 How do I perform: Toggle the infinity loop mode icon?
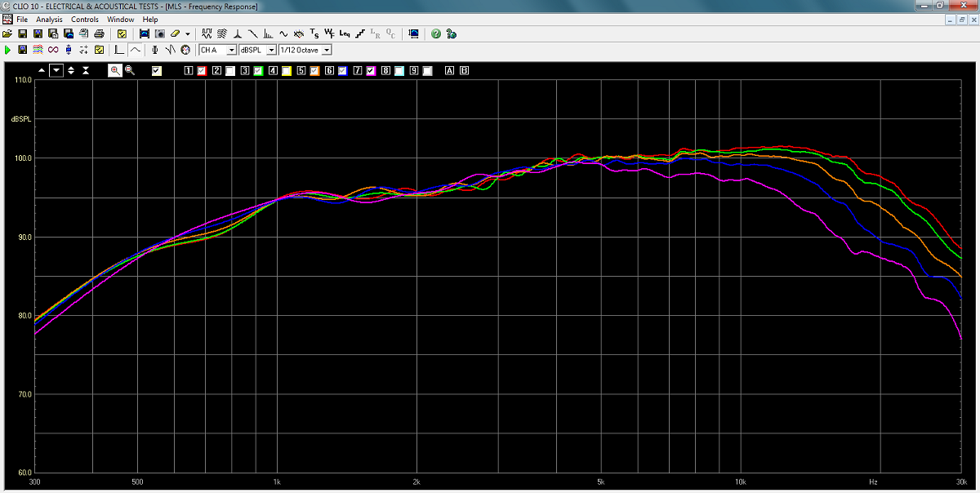tap(52, 50)
